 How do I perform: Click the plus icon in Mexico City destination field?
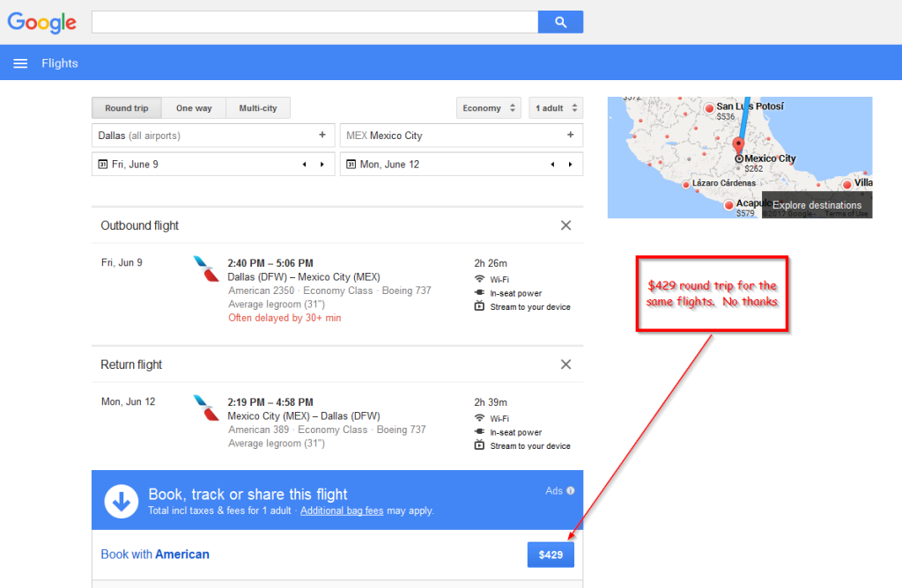click(570, 135)
